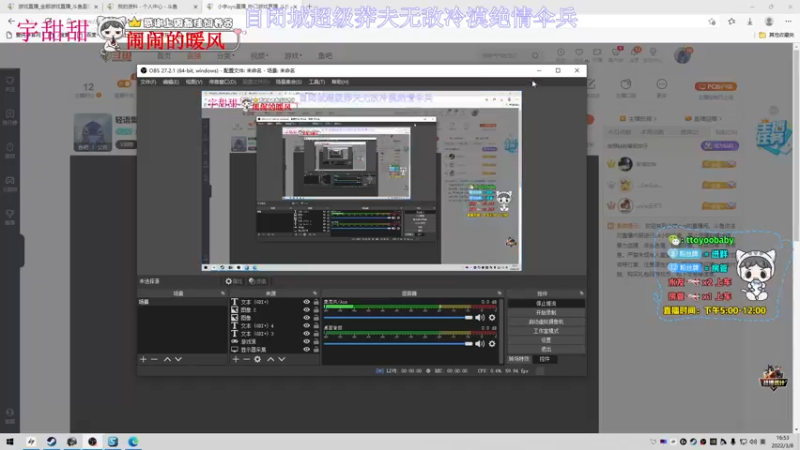The width and height of the screenshot is (800, 450).
Task: Click the 停止推流 button
Action: 546,304
